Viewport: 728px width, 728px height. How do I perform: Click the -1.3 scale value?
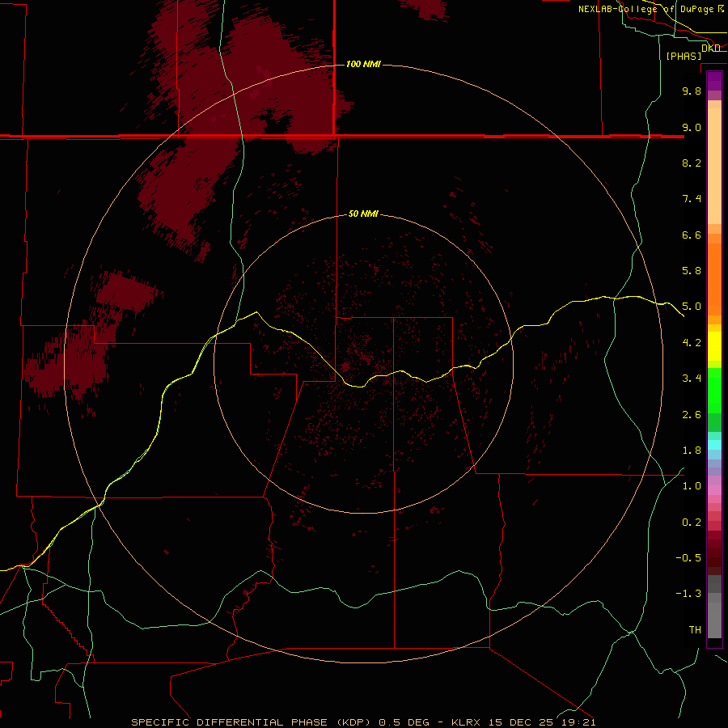pos(688,594)
